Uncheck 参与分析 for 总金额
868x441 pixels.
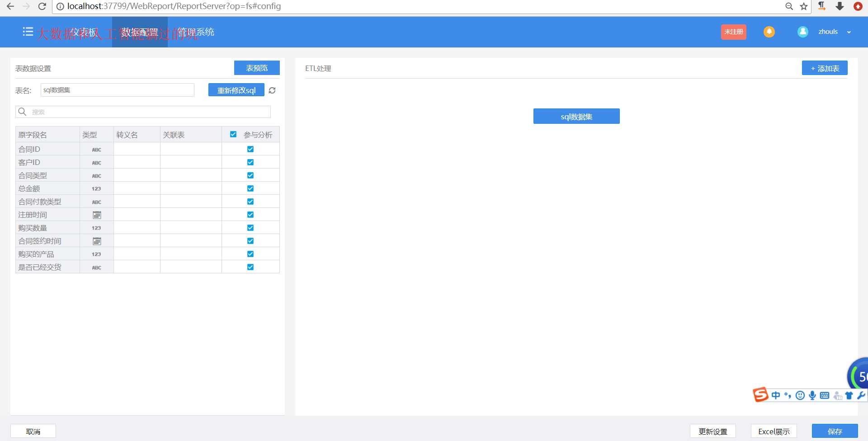coord(250,188)
